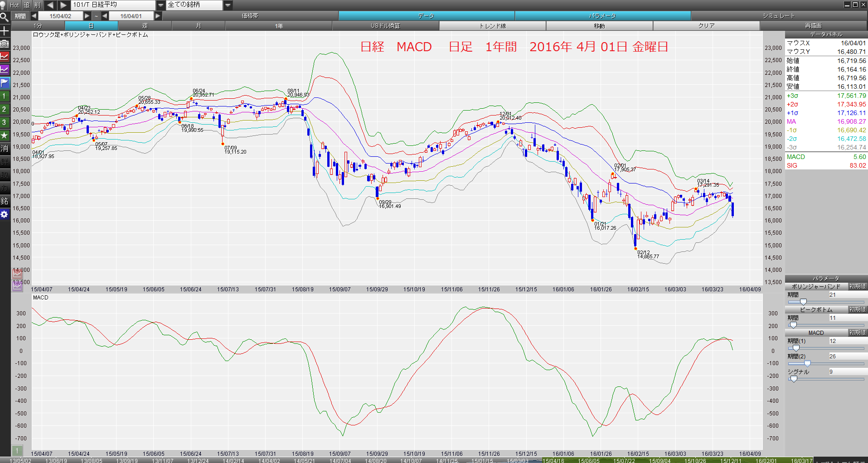The image size is (868, 463).
Task: Click the 再描画 redraw button
Action: [x=814, y=26]
